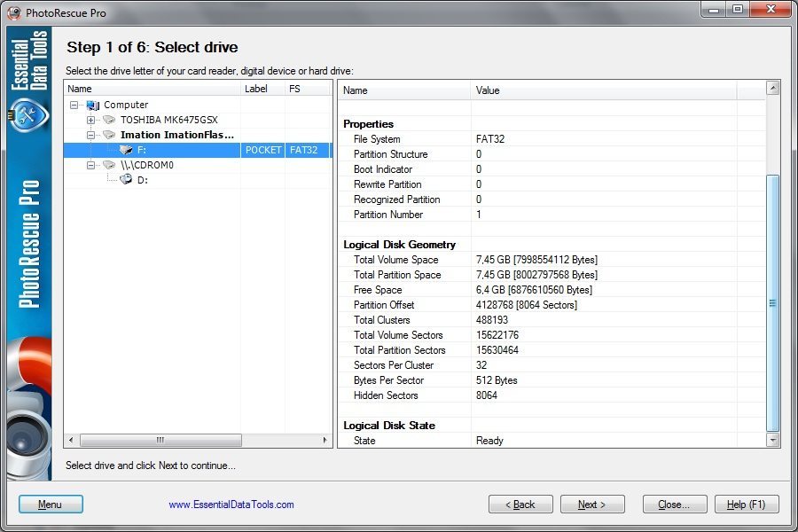Select the F: drive row

point(198,150)
